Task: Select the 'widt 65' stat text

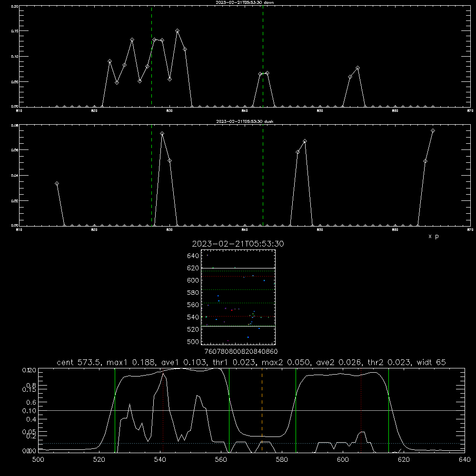Action: tap(431, 362)
